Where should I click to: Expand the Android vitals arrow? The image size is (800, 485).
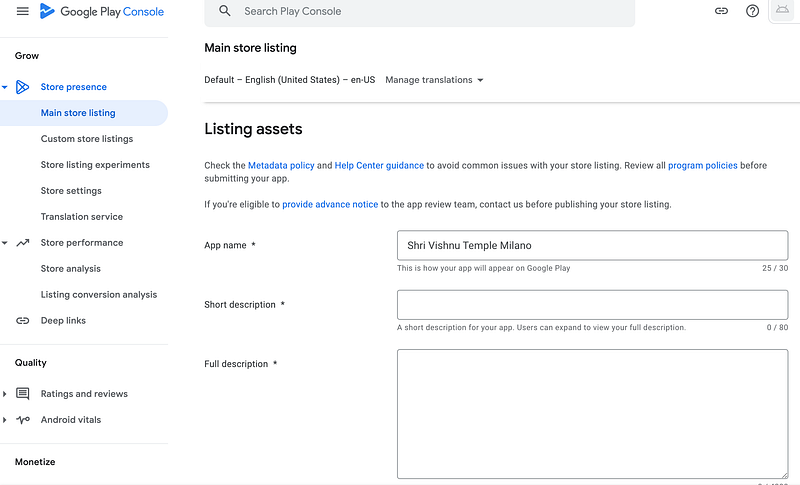5,420
